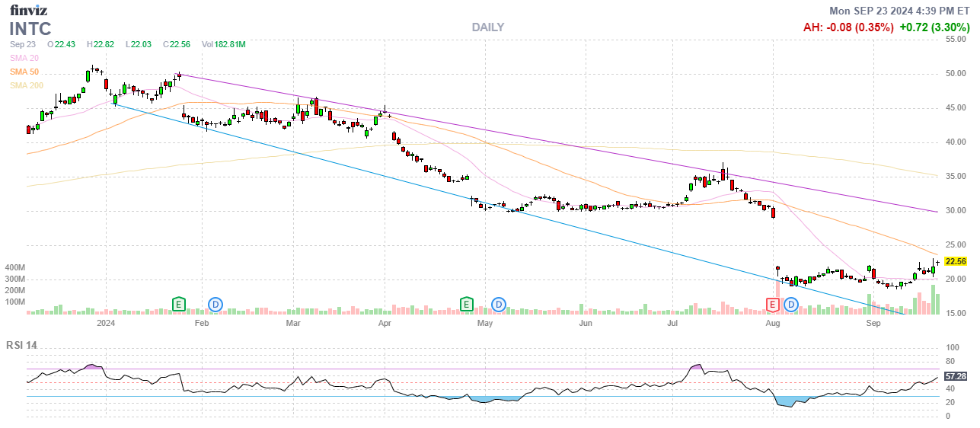Open the dividend D marker in August

(x=791, y=305)
